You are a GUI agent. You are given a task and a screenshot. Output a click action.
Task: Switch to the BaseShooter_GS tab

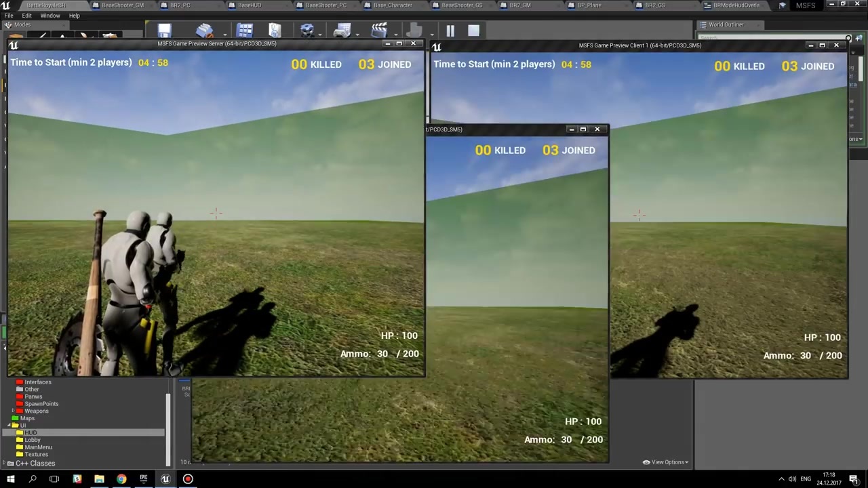click(461, 5)
